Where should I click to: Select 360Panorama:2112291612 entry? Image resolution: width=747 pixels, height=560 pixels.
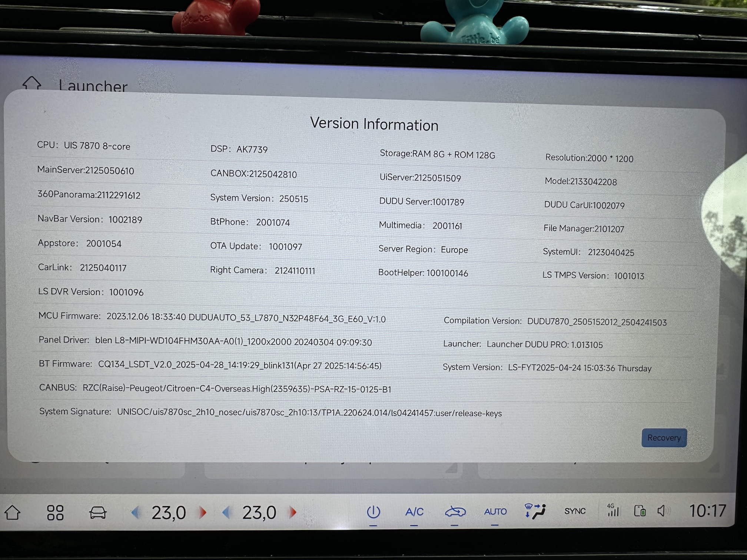(x=89, y=194)
